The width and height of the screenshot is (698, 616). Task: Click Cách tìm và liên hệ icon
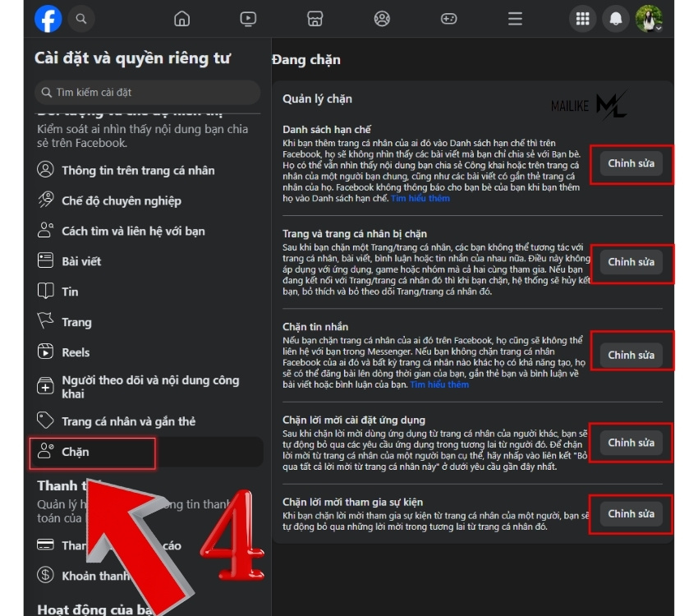pos(45,230)
